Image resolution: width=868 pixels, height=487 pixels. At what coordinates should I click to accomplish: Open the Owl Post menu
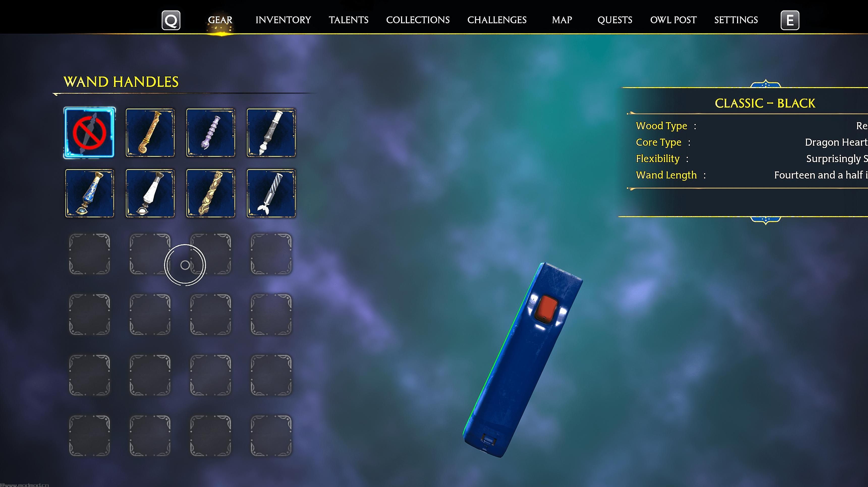673,20
